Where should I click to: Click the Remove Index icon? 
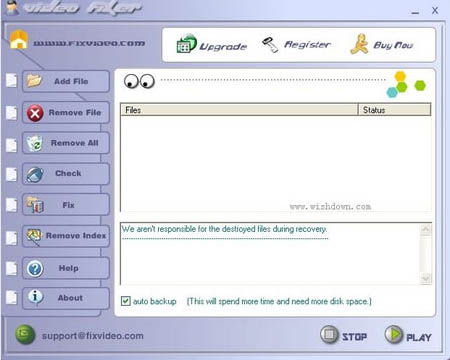pyautogui.click(x=34, y=236)
